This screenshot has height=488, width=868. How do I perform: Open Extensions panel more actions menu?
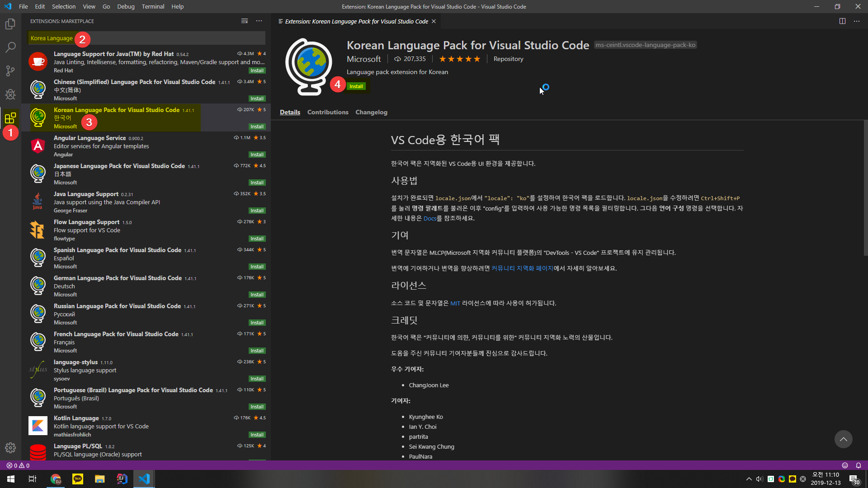259,21
